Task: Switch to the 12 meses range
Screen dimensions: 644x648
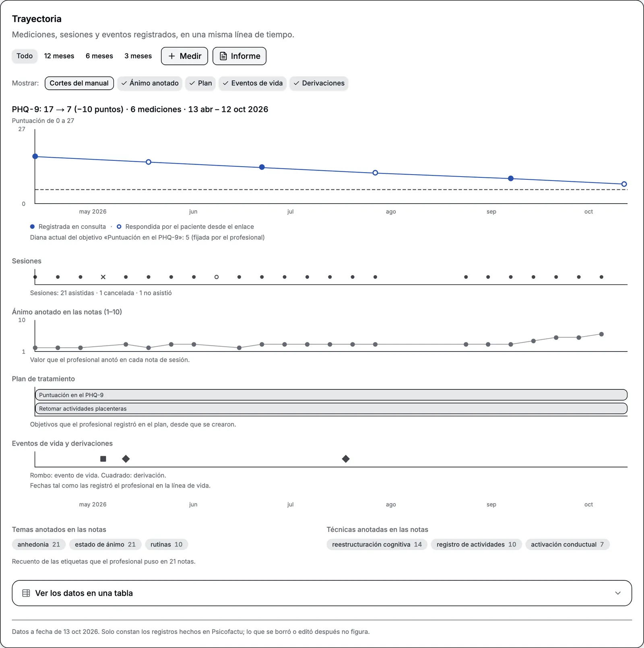Action: pyautogui.click(x=59, y=56)
